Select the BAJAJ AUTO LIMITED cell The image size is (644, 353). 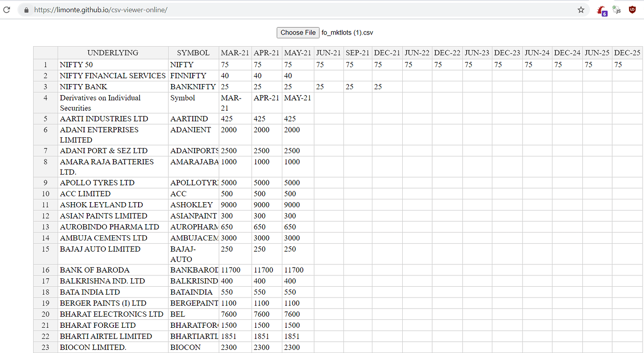tap(113, 254)
